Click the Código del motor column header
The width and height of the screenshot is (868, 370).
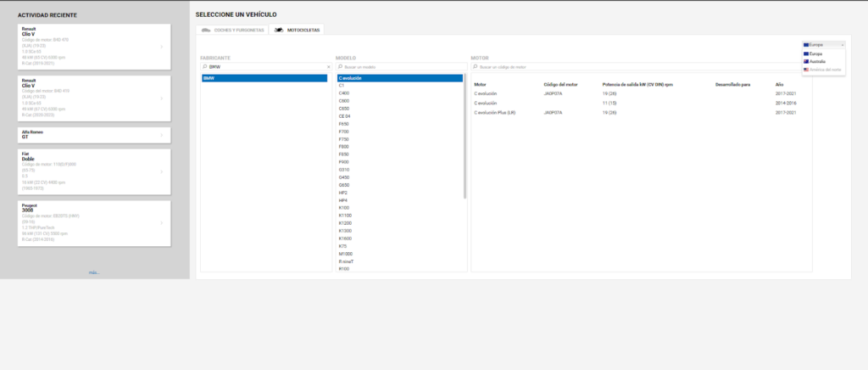point(561,84)
